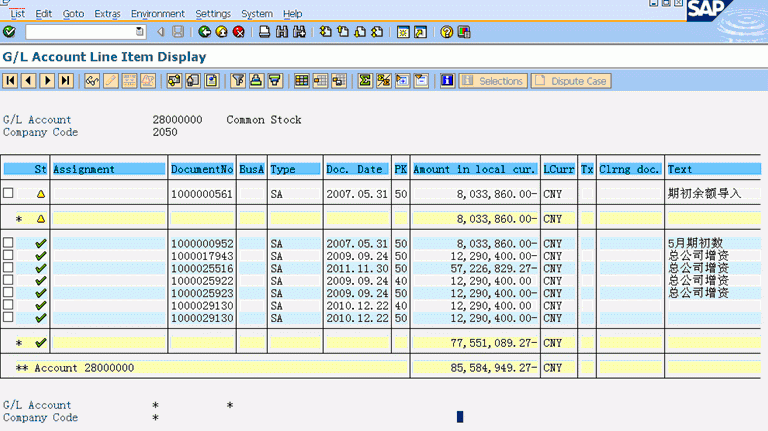Tick checkbox for document 1000000952

pyautogui.click(x=8, y=242)
